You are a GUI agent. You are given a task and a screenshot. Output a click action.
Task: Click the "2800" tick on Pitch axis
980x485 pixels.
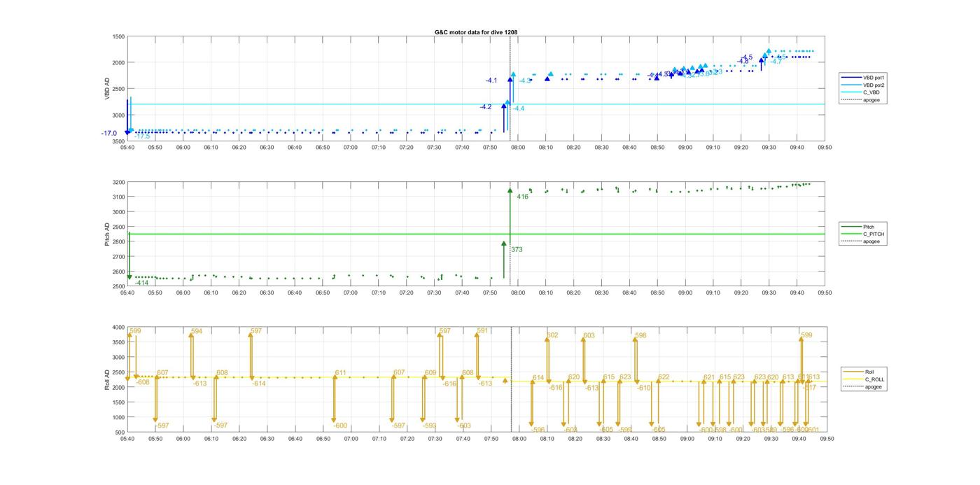(118, 241)
